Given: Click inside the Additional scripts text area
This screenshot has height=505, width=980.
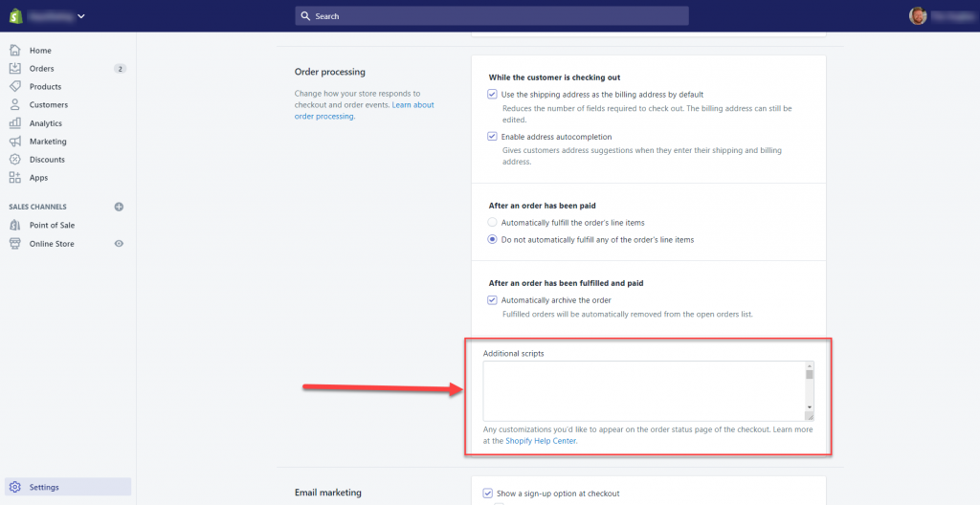Looking at the screenshot, I should pos(644,390).
